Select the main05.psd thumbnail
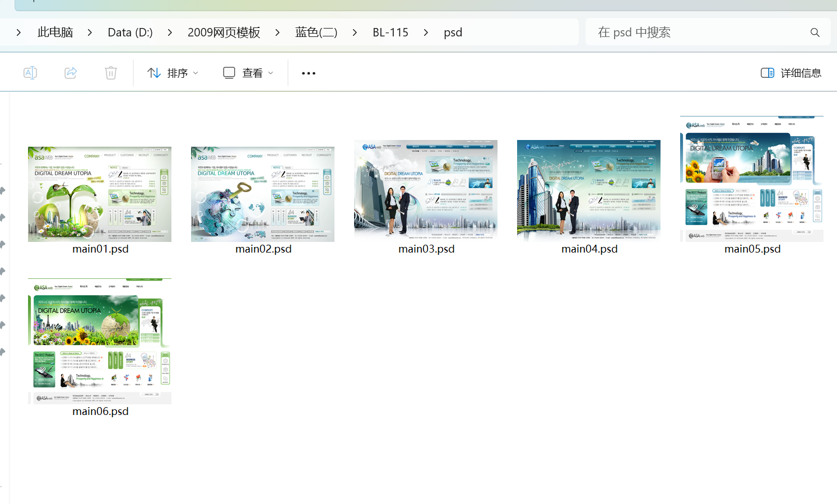This screenshot has width=837, height=504. 752,179
